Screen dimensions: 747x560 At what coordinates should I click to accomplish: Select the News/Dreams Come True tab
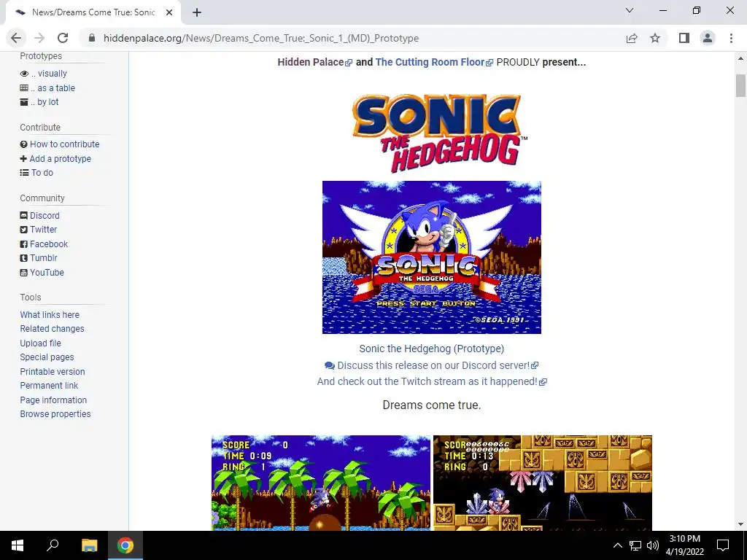(x=93, y=12)
